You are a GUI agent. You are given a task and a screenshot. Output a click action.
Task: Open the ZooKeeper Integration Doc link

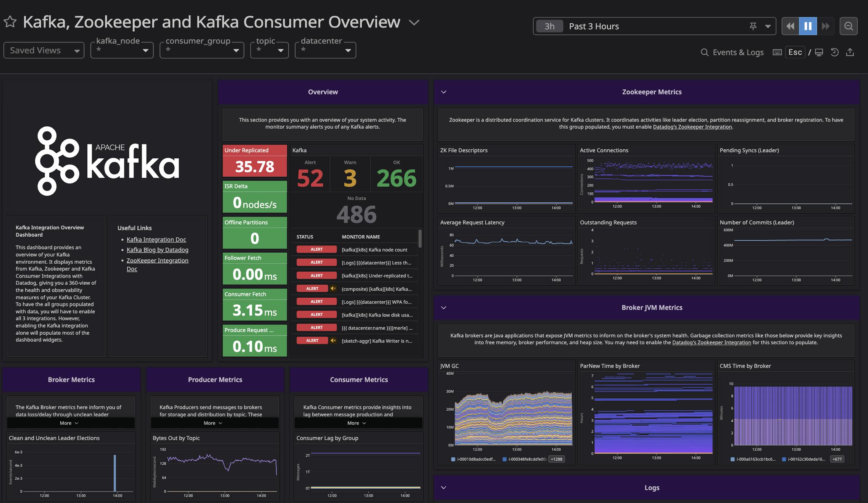click(x=157, y=264)
